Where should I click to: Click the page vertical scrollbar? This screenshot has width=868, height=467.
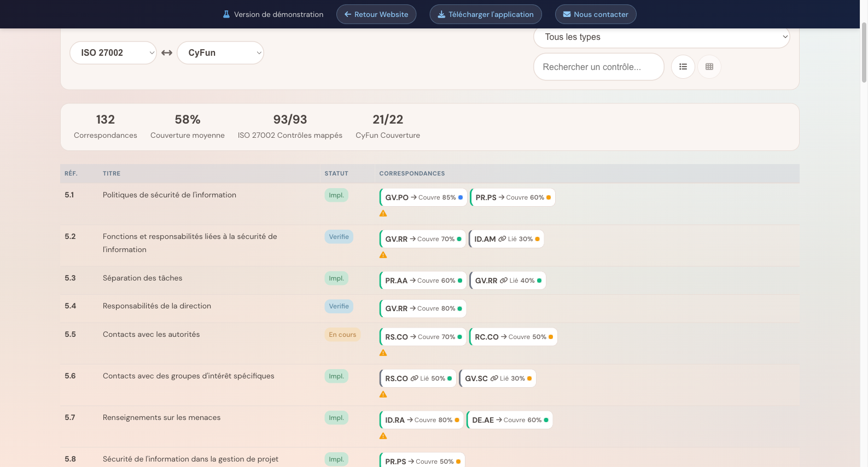coord(864,55)
